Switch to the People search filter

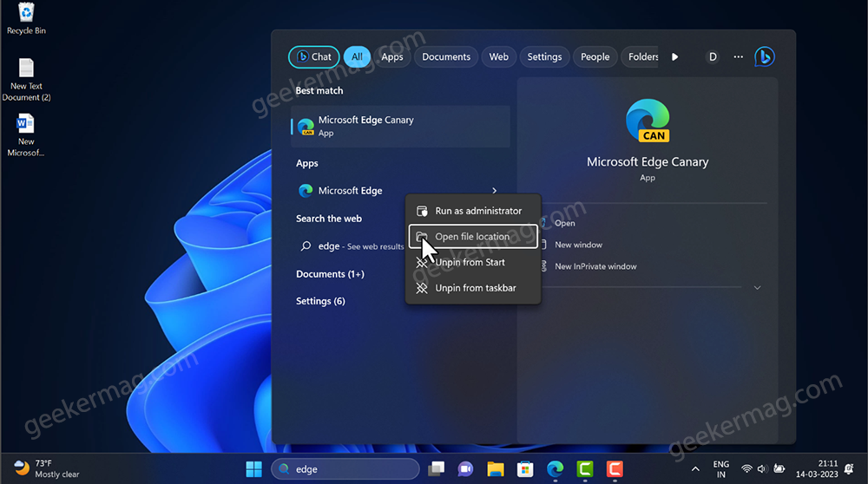tap(595, 57)
